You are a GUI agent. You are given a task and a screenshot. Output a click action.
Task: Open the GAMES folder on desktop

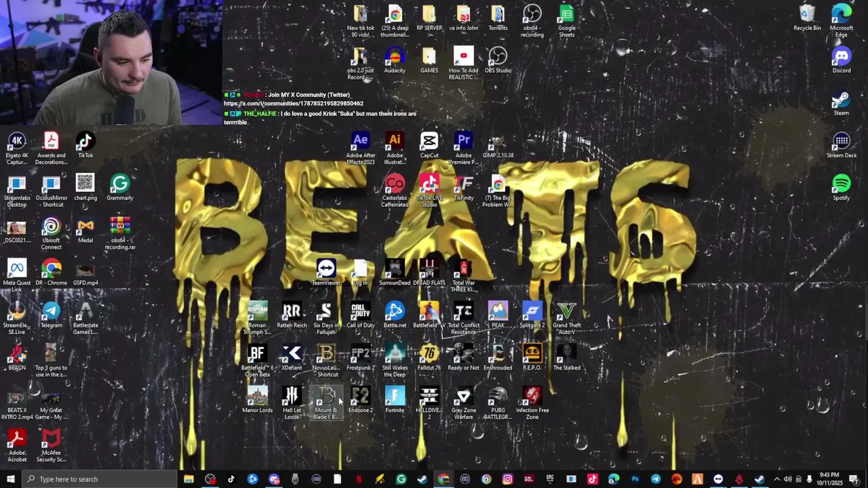point(429,60)
